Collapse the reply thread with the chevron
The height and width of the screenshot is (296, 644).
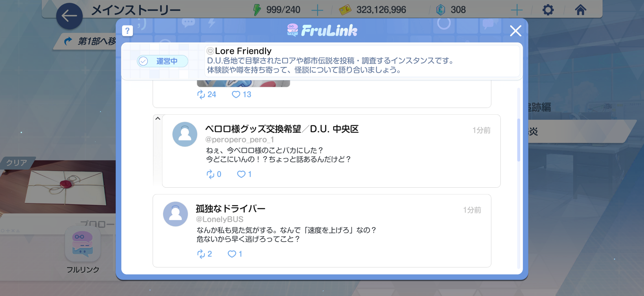tap(157, 118)
